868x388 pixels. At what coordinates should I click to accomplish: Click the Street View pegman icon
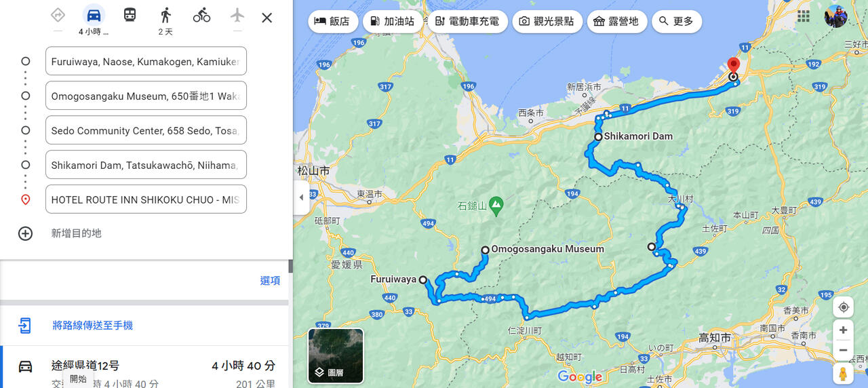[844, 374]
